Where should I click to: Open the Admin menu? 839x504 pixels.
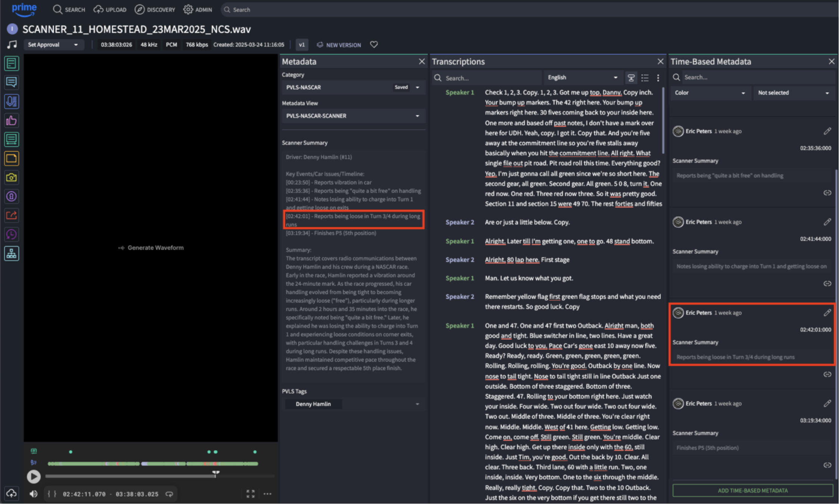click(198, 10)
